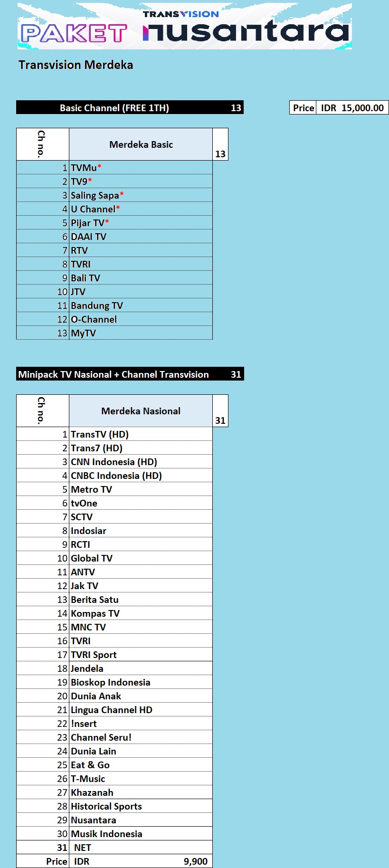Select the '9,900' price value

(196, 861)
